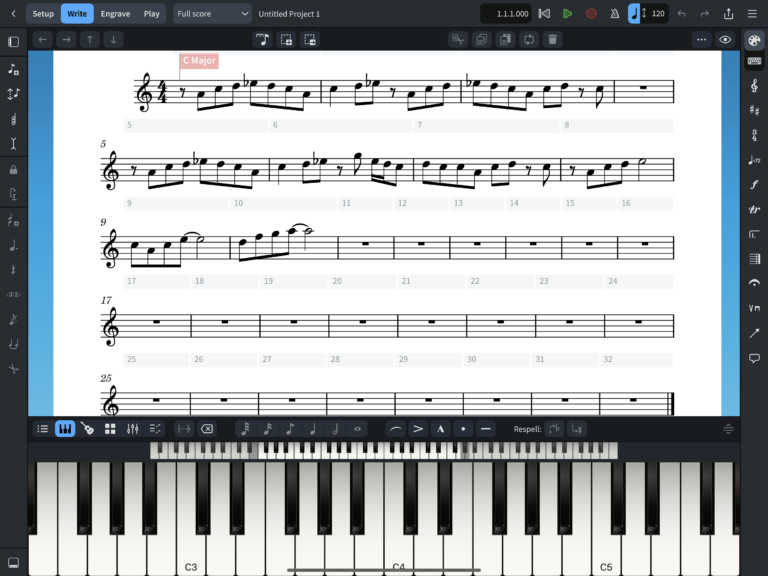Open the Repeat endings panel
The width and height of the screenshot is (768, 576).
pos(754,234)
